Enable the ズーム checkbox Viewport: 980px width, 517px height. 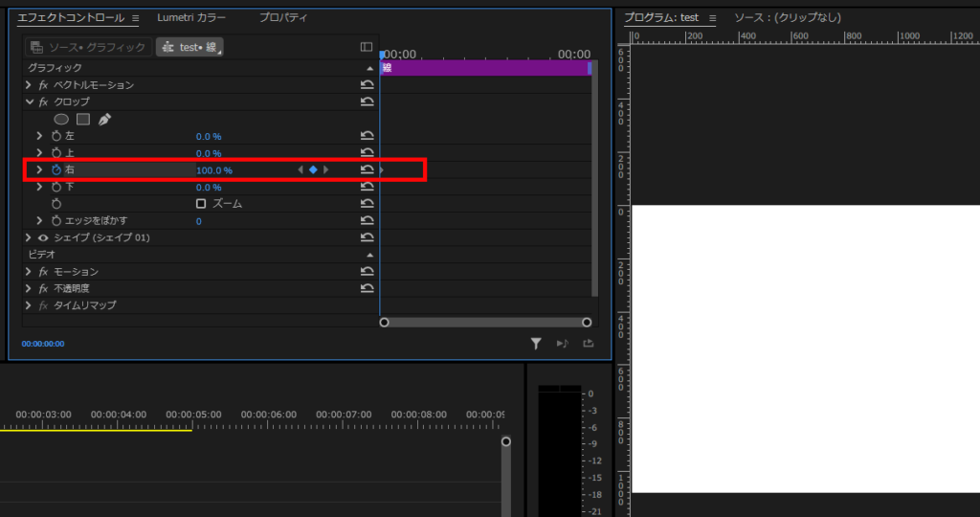(x=201, y=204)
